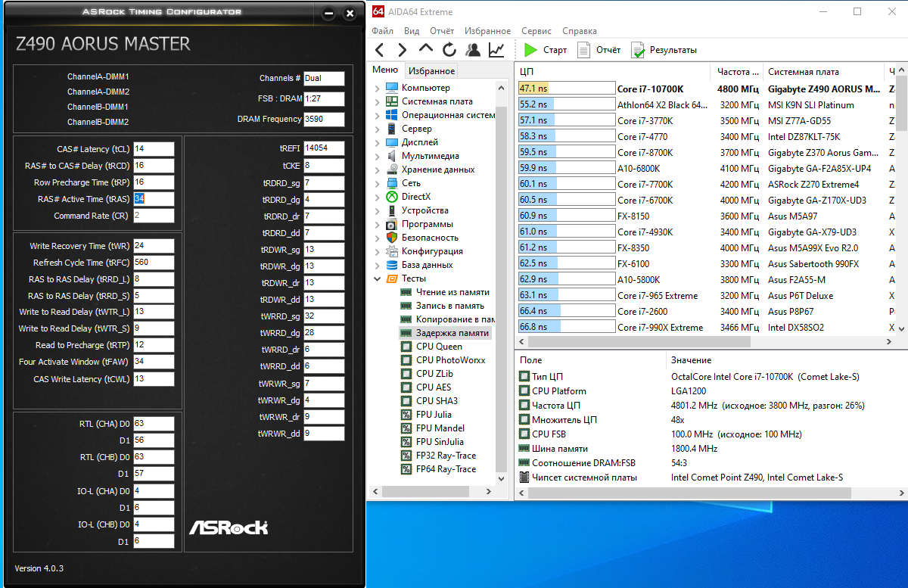
Task: Start the benchmark with Старт button
Action: 546,50
